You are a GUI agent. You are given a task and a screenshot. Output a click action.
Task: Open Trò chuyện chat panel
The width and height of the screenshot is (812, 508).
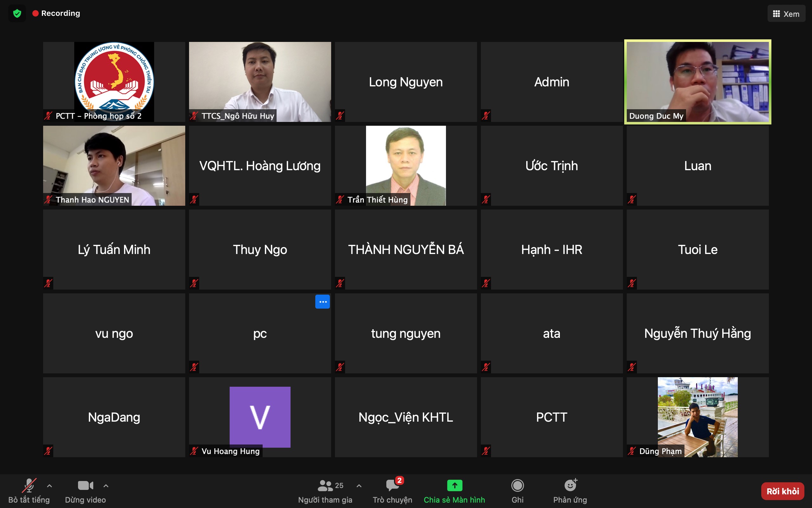[x=392, y=491]
